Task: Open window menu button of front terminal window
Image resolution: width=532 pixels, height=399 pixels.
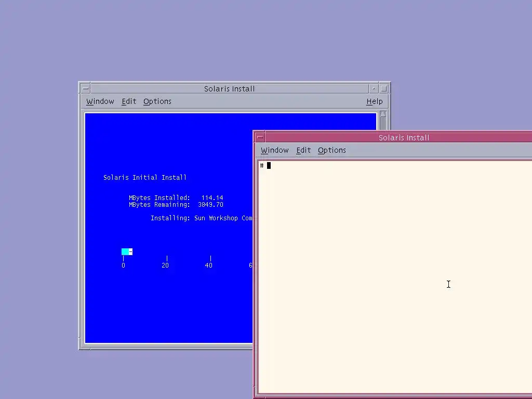Action: pos(260,137)
